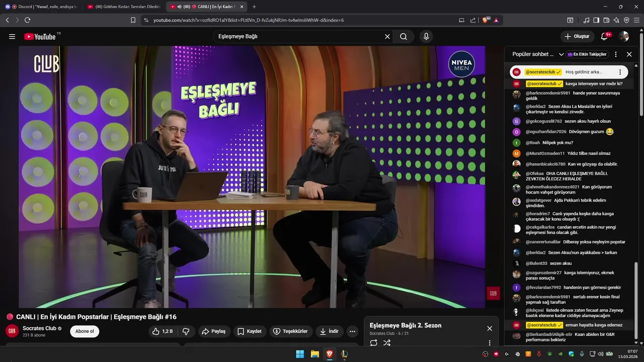Switch to the Discord browser tab

(41, 7)
